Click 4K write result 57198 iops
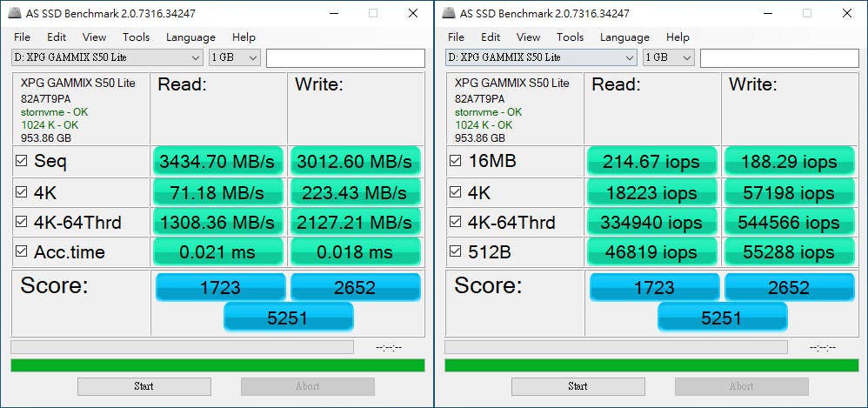The height and width of the screenshot is (408, 868). pos(789,192)
